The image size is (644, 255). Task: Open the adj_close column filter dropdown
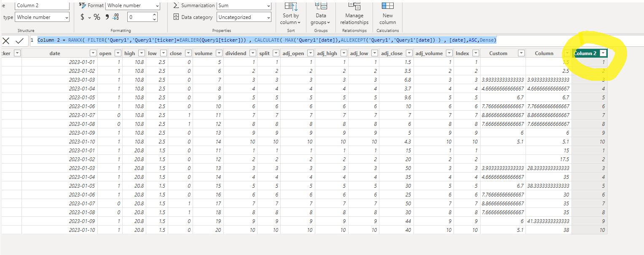pyautogui.click(x=409, y=53)
